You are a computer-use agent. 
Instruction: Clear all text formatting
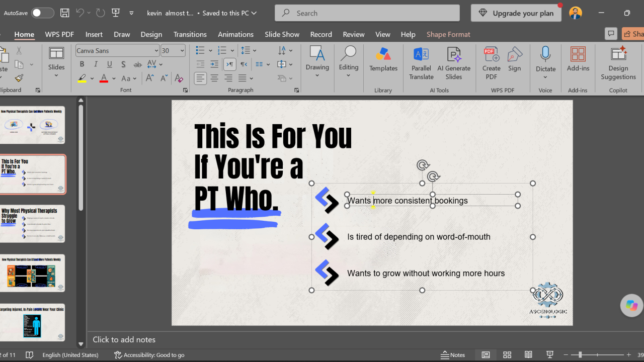[x=179, y=78]
